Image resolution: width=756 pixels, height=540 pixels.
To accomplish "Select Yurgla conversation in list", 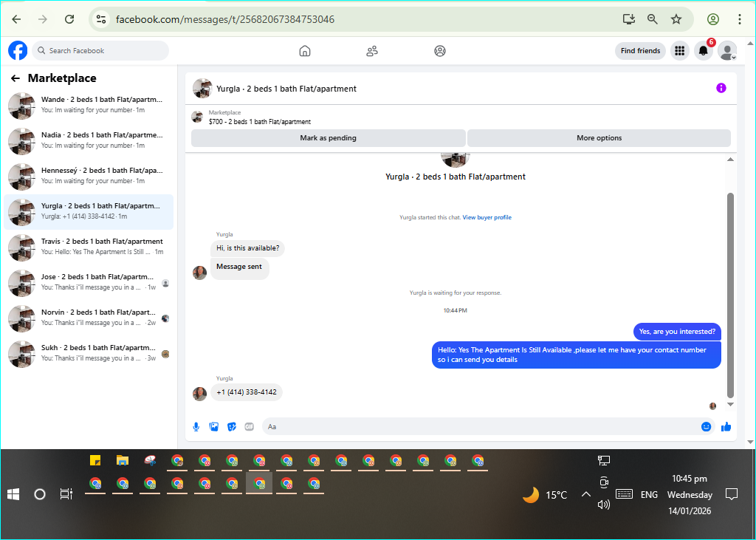I will point(89,211).
